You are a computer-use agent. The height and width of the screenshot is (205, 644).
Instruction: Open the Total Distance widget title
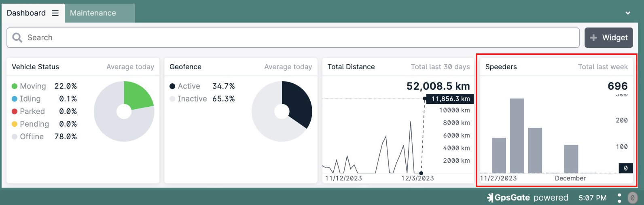point(351,67)
